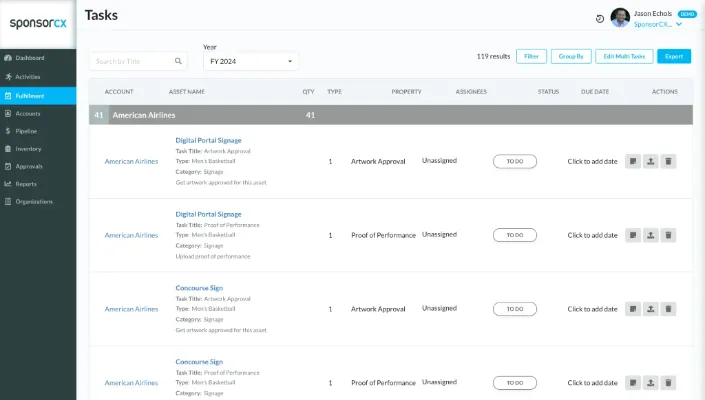Viewport: 705px width, 400px height.
Task: Set due date for Digital Portal Proof of Performance
Action: click(592, 235)
